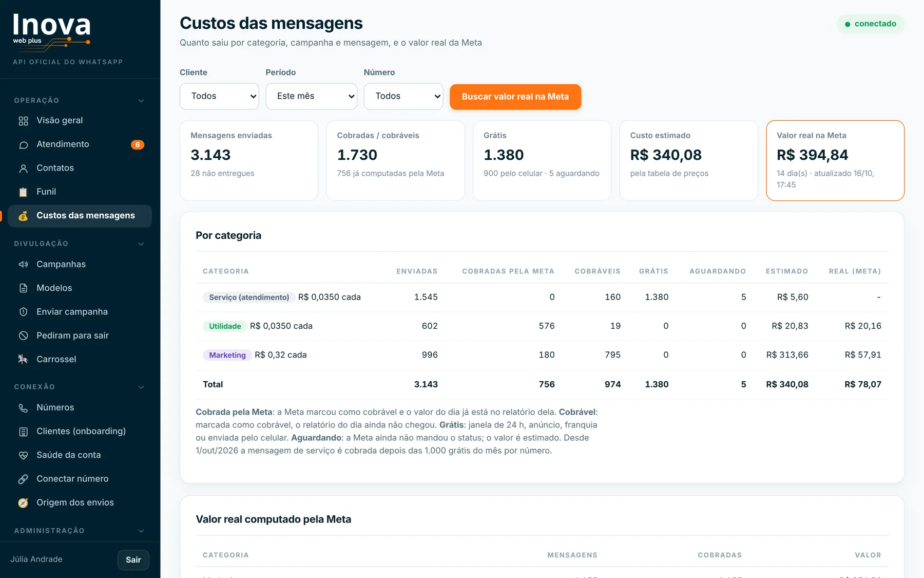Image resolution: width=924 pixels, height=578 pixels.
Task: Click Buscar valor real na Meta button
Action: (515, 97)
